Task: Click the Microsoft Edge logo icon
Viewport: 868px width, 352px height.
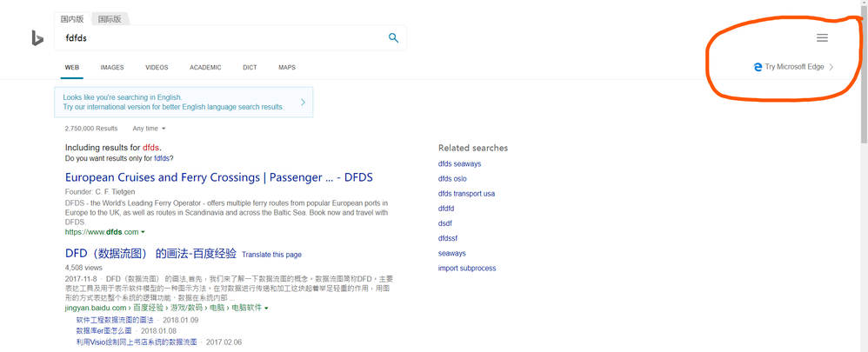Action: 758,67
